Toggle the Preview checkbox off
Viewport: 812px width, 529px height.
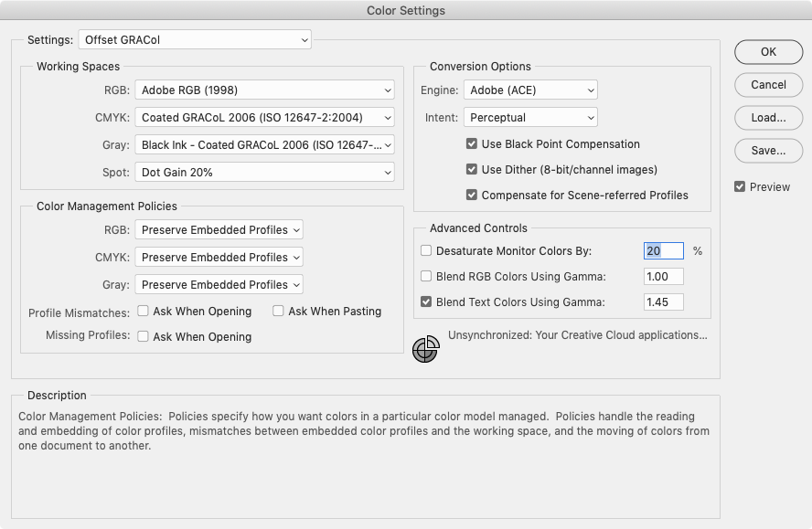pos(740,186)
